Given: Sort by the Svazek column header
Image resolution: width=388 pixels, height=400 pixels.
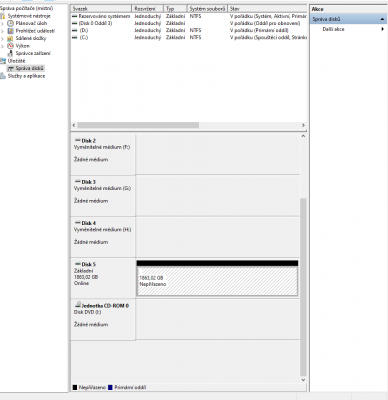Looking at the screenshot, I should tap(101, 9).
